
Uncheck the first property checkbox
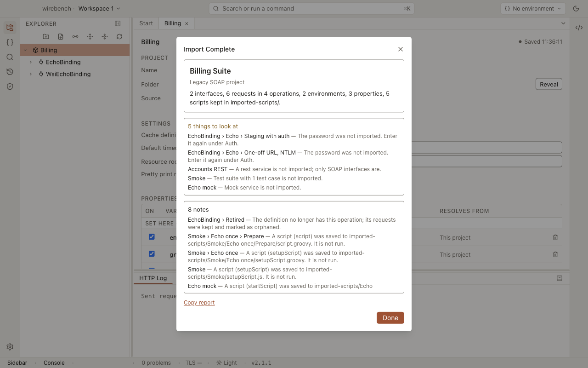pos(152,237)
